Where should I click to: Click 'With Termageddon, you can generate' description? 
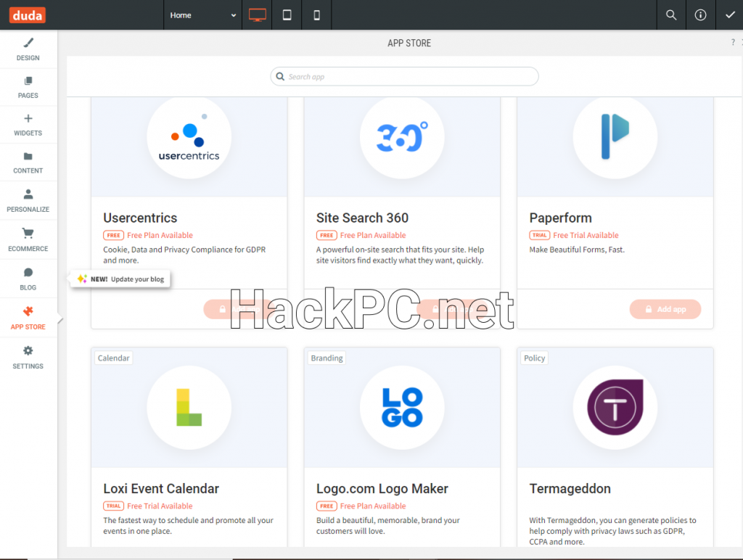[612, 531]
